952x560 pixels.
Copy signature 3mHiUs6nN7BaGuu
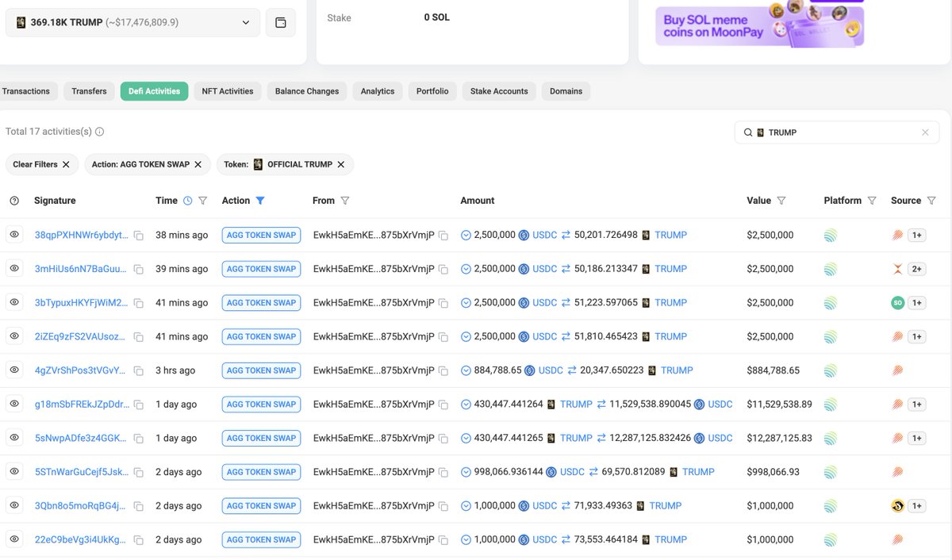pos(139,270)
